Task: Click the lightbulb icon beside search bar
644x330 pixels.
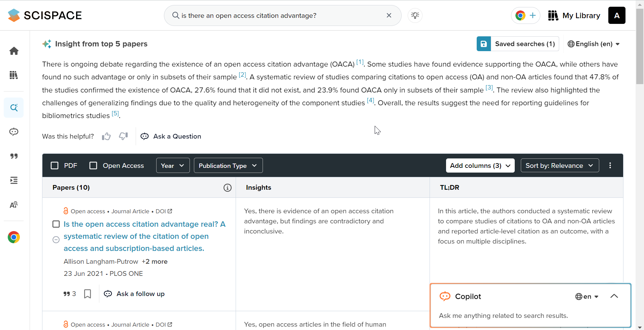Action: 415,15
